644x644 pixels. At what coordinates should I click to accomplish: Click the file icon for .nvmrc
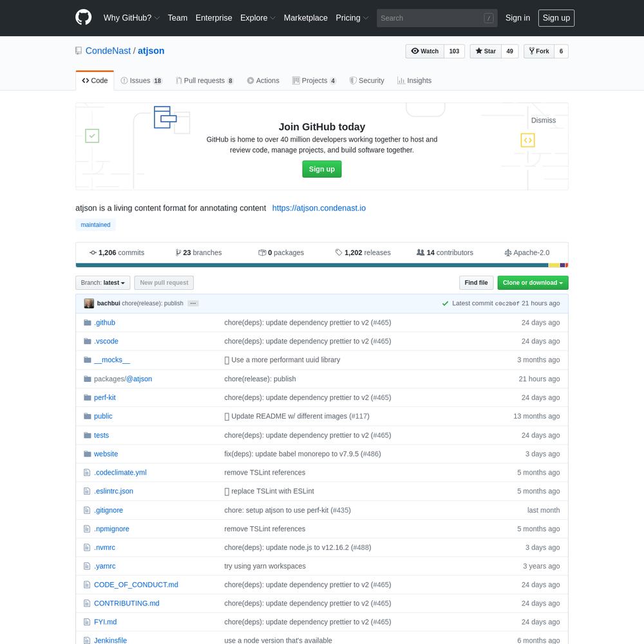pos(87,547)
